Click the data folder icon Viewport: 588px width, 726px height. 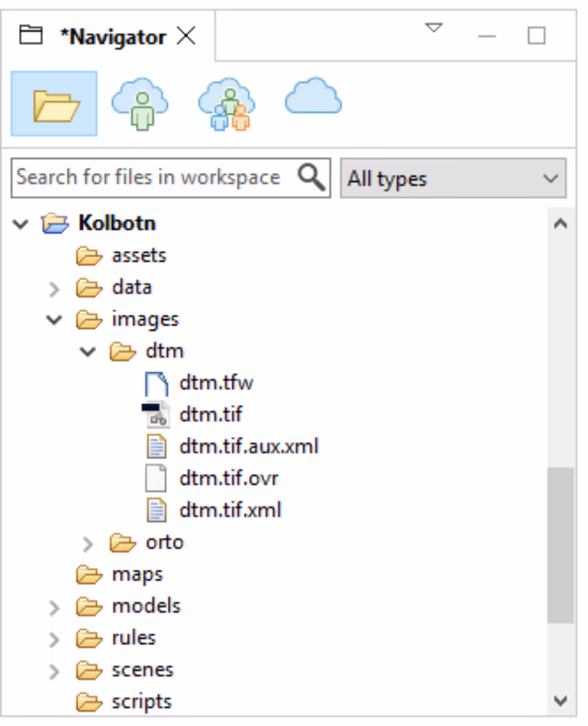point(90,288)
